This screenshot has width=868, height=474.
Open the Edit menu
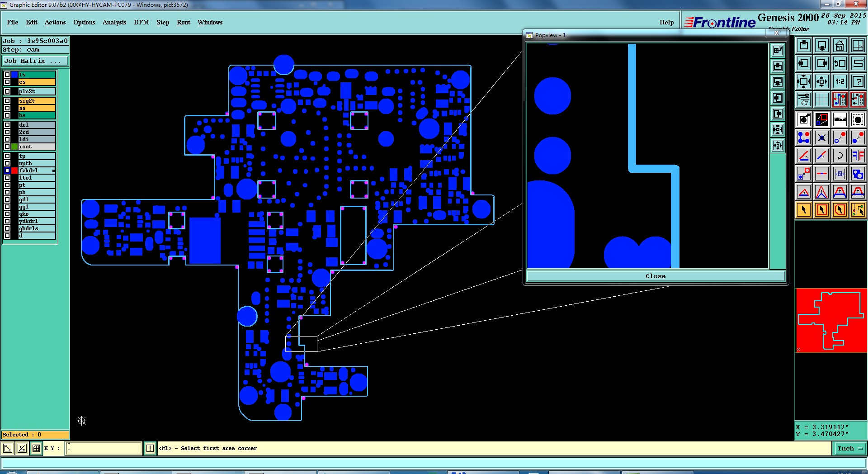32,22
